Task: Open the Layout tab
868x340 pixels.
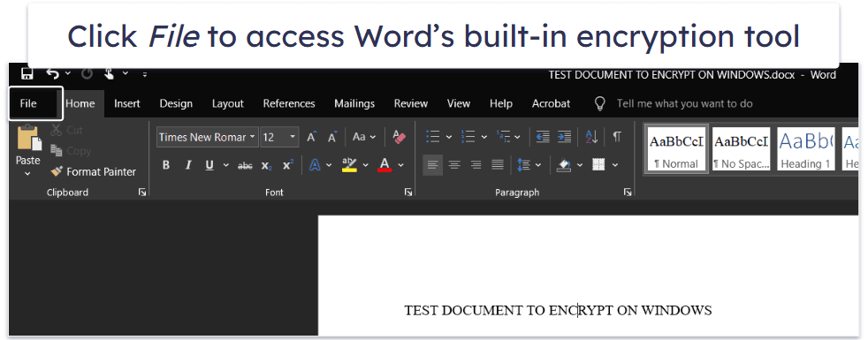Action: coord(227,103)
